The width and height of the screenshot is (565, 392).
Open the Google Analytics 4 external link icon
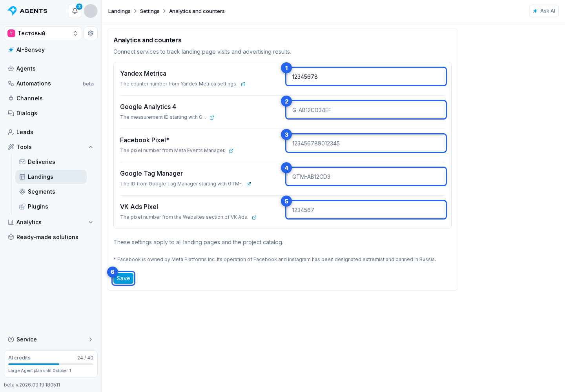click(212, 118)
